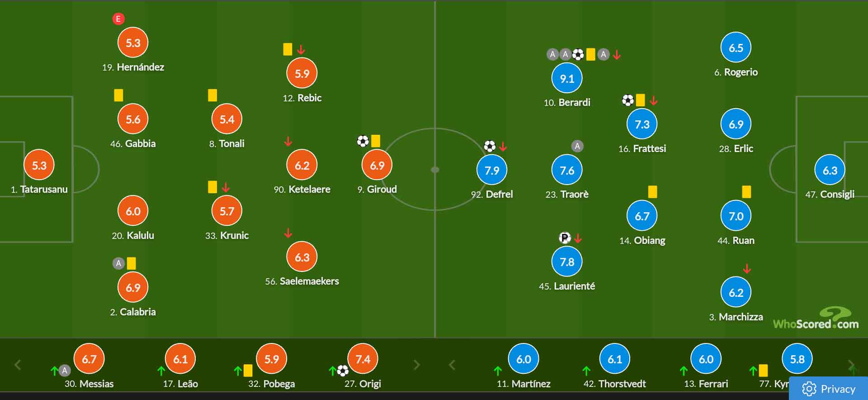Image resolution: width=868 pixels, height=400 pixels.
Task: Click the red substitution arrow above Marchizza
Action: point(747,269)
